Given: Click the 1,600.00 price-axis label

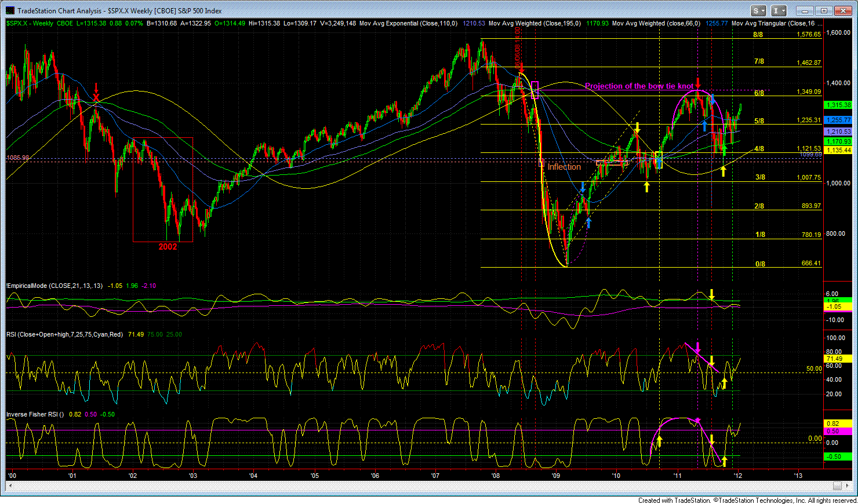Looking at the screenshot, I should 839,32.
